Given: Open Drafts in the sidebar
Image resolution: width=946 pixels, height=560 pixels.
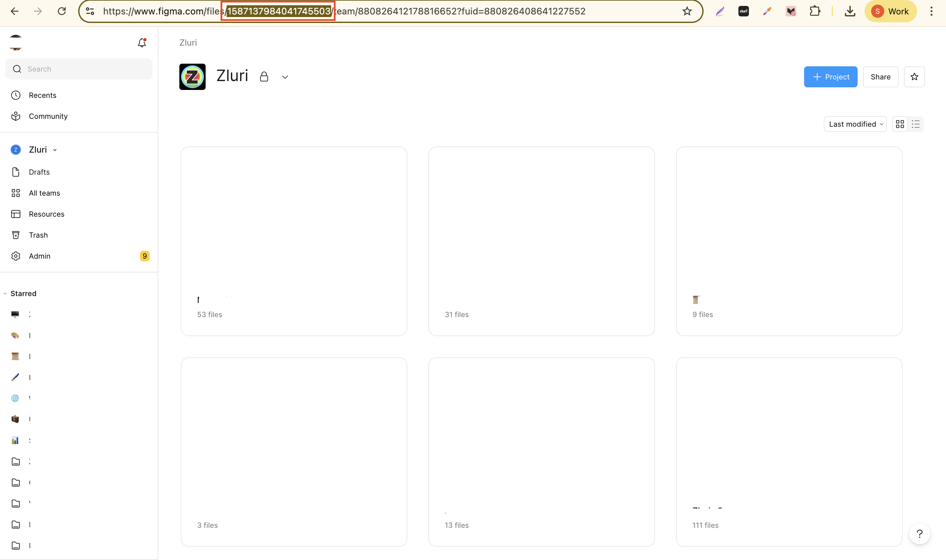Looking at the screenshot, I should coord(39,172).
